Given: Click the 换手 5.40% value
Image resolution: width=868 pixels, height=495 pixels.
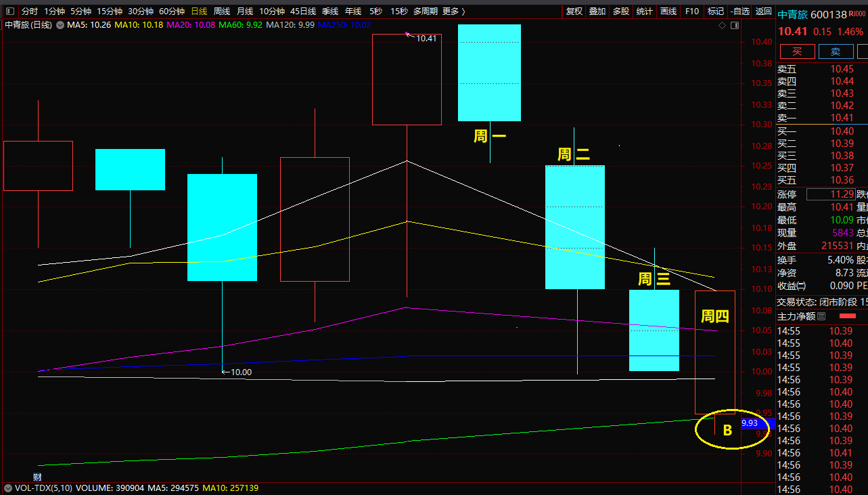Looking at the screenshot, I should 840,260.
